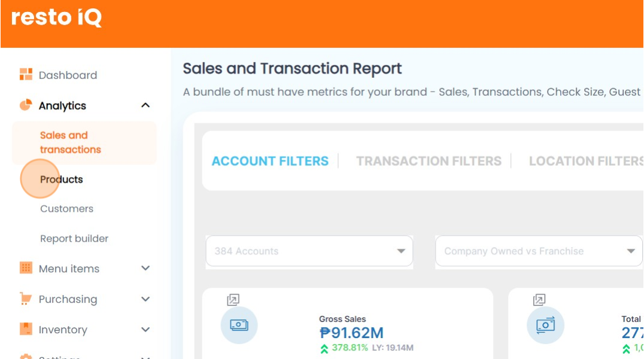Collapse the Analytics menu chevron
Viewport: 644px width, 359px height.
[x=145, y=105]
